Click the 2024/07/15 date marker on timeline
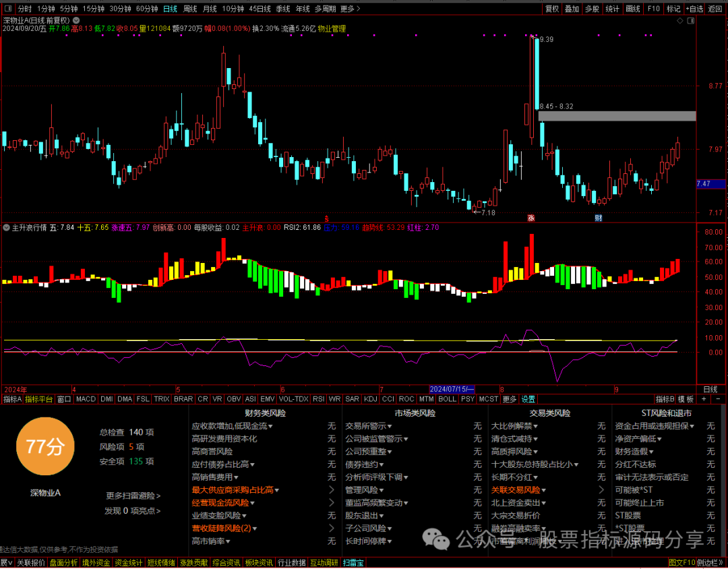The width and height of the screenshot is (728, 569). pyautogui.click(x=452, y=389)
